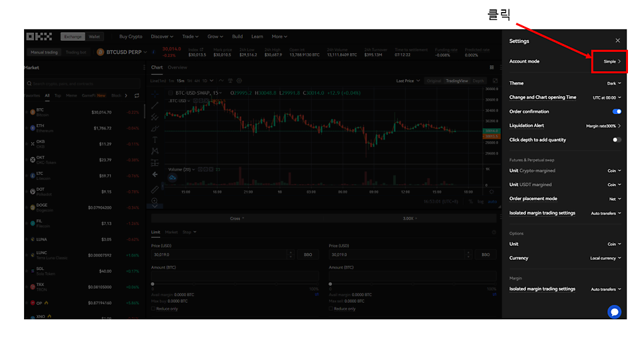Open Futures Isolated margin trading settings dropdown
The height and width of the screenshot is (362, 644).
606,213
